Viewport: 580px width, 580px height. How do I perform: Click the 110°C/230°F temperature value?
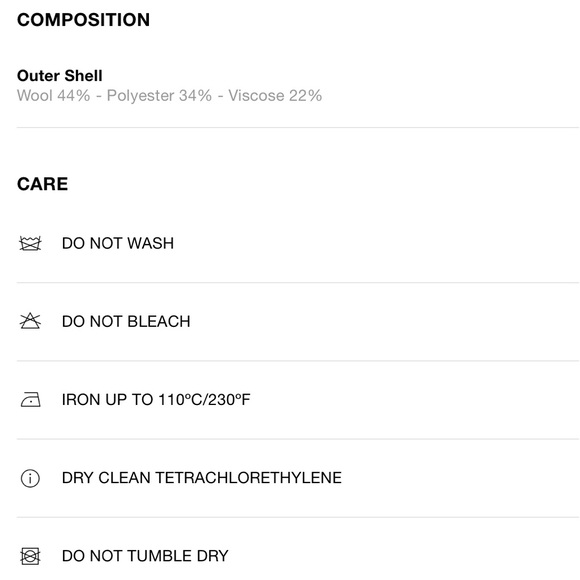pyautogui.click(x=205, y=399)
